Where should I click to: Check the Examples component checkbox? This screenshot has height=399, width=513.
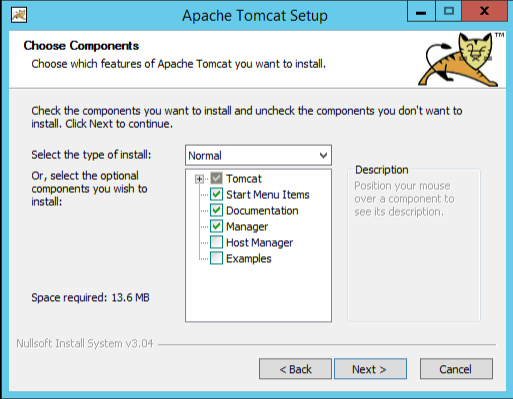coord(216,258)
